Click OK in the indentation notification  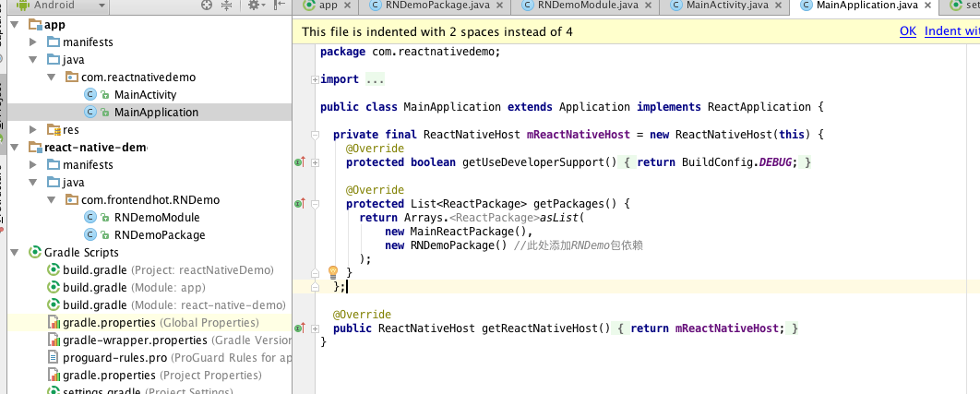[907, 31]
